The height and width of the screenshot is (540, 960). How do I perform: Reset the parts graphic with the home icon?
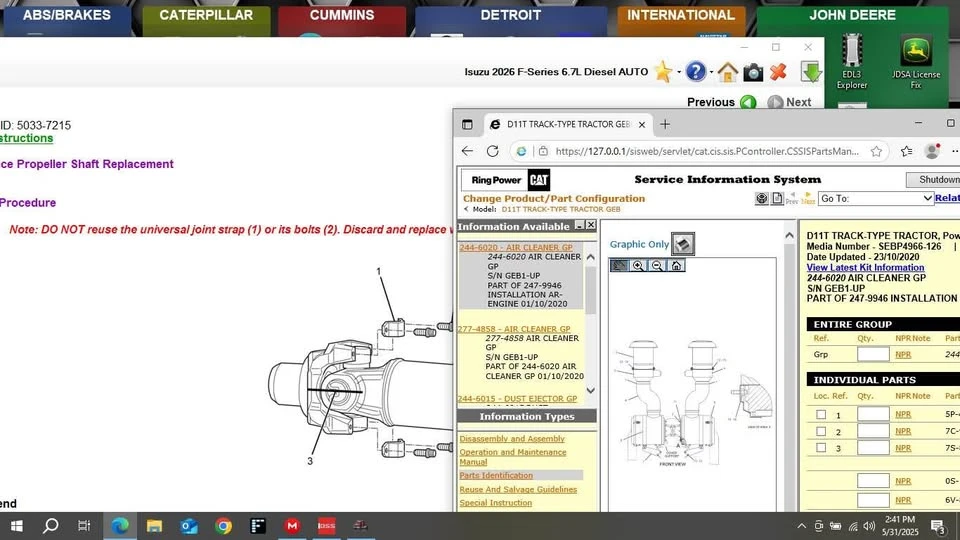[x=676, y=266]
